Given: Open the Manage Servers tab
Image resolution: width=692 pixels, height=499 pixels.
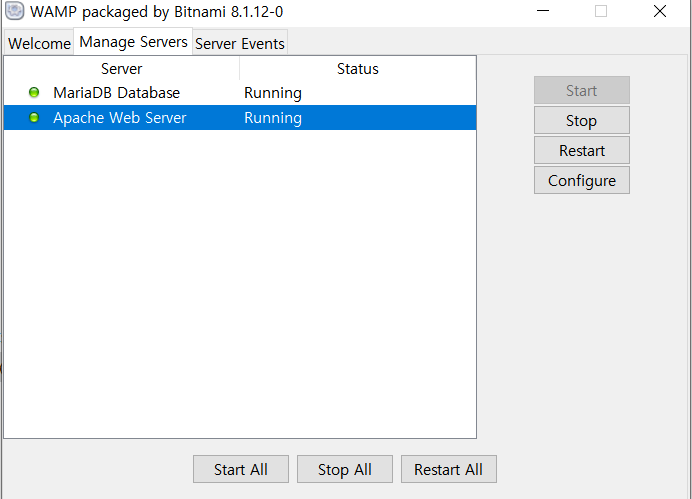Looking at the screenshot, I should tap(133, 42).
